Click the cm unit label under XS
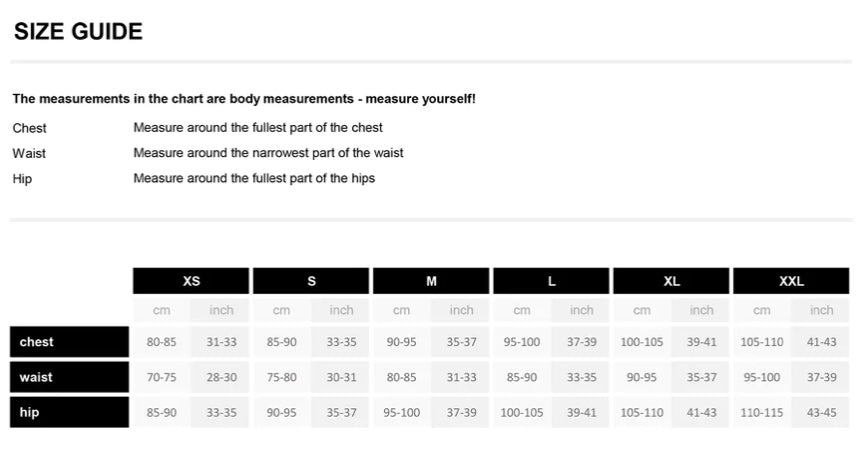This screenshot has width=867, height=451. [161, 310]
